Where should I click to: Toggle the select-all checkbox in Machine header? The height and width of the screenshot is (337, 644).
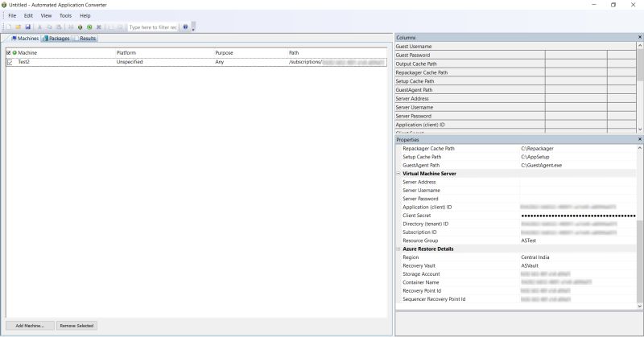[x=9, y=53]
